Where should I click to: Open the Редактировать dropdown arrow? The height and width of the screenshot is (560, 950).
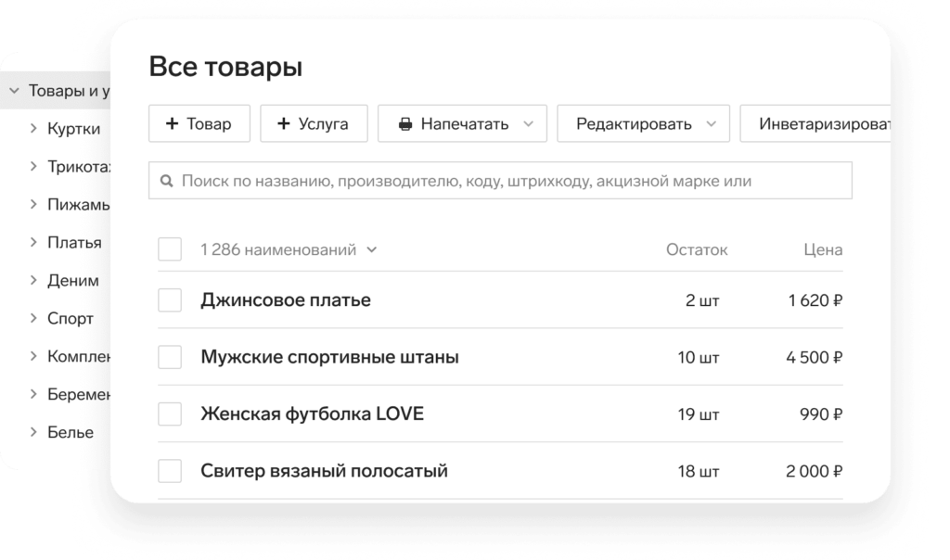point(712,123)
